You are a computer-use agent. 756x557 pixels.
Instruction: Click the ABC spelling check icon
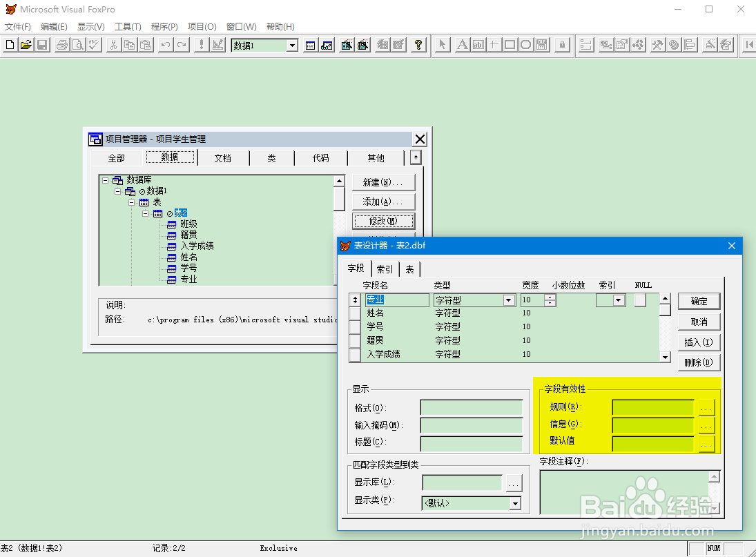tap(94, 46)
